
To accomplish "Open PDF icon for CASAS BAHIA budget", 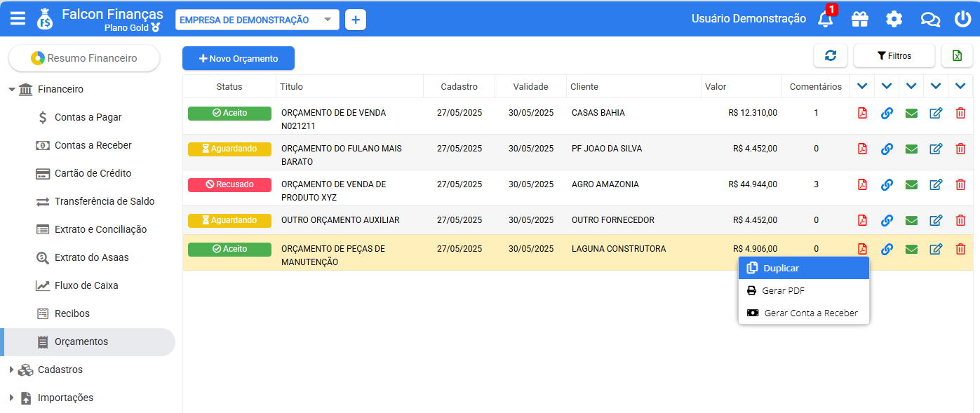I will click(x=862, y=113).
